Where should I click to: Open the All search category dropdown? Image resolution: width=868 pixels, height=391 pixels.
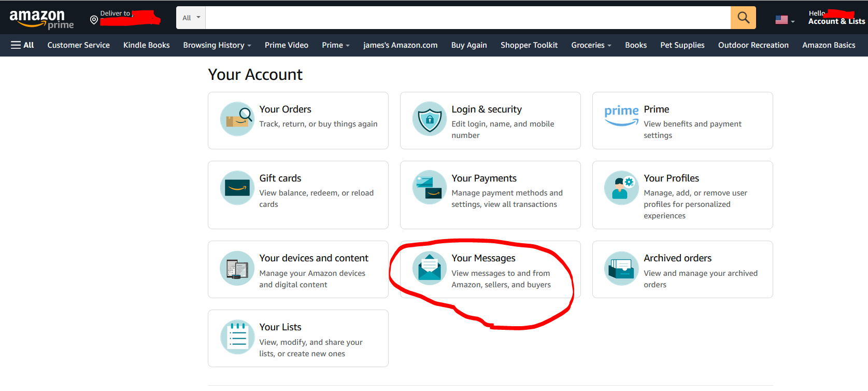click(191, 18)
